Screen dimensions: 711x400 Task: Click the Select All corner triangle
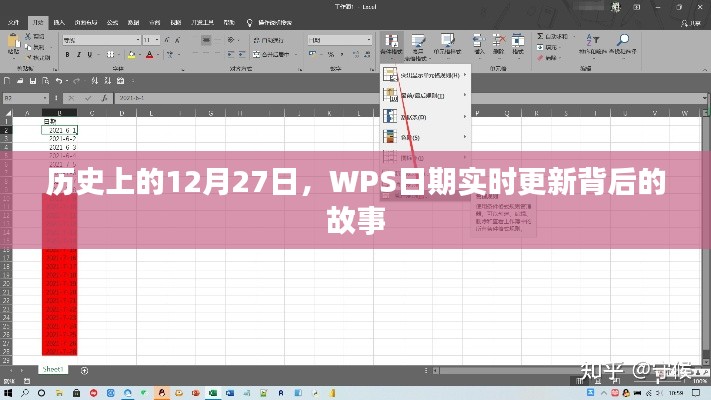tap(7, 113)
